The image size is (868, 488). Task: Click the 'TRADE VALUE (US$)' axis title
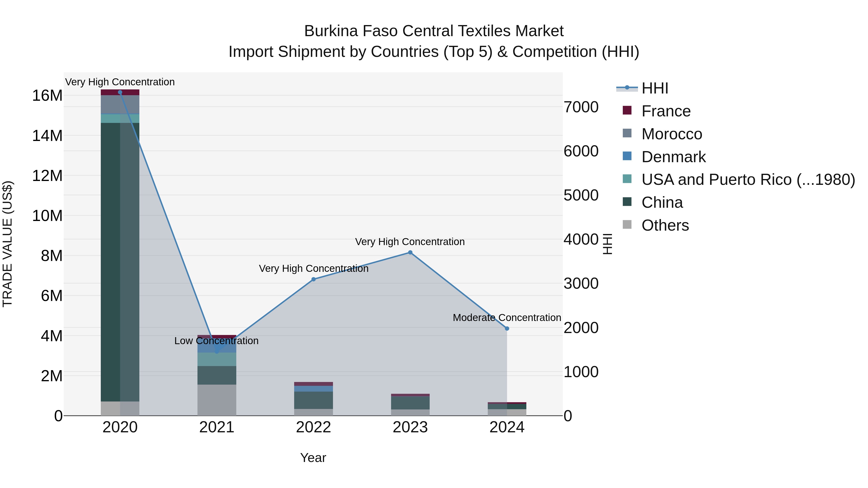click(x=7, y=244)
